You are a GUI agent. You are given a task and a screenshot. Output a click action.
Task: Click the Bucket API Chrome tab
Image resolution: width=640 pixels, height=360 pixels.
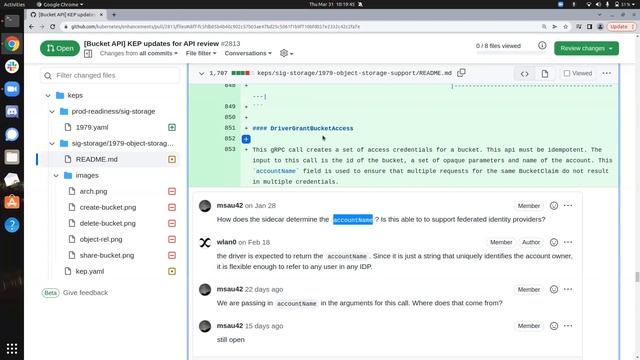67,15
